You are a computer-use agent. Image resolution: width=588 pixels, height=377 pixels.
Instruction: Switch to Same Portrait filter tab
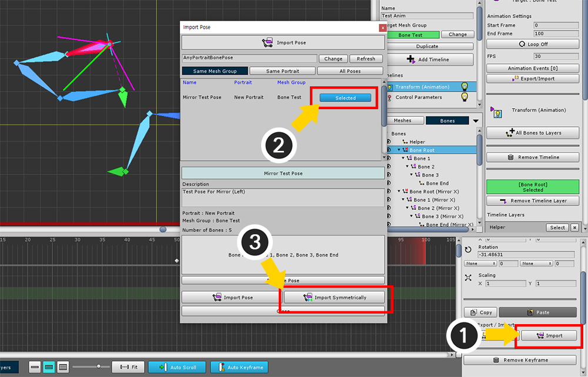coord(282,70)
